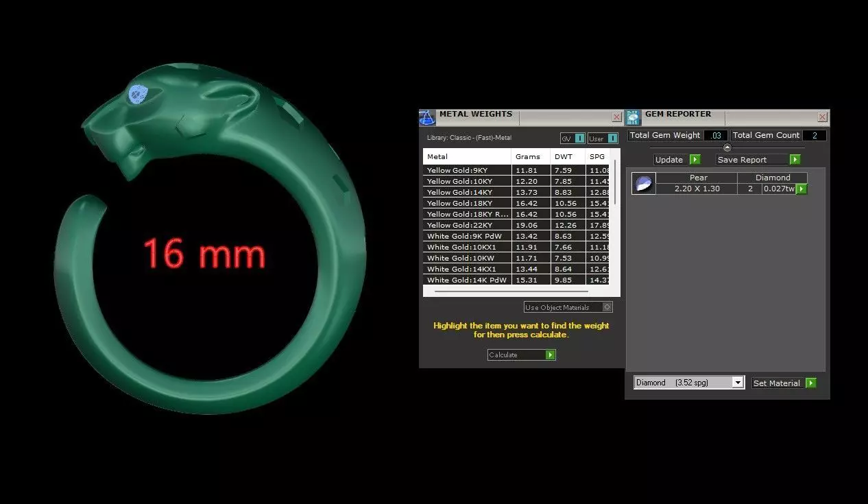Click the Set Material button text
Image resolution: width=868 pixels, height=504 pixels.
[777, 383]
